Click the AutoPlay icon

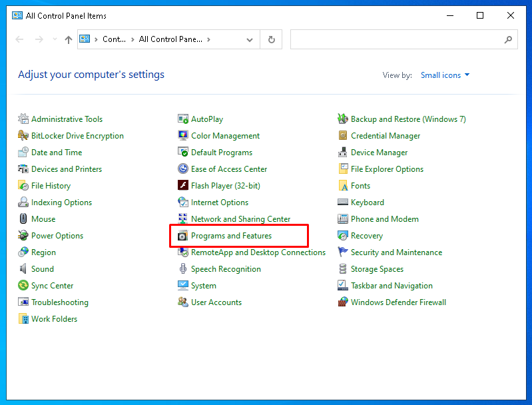tap(183, 119)
